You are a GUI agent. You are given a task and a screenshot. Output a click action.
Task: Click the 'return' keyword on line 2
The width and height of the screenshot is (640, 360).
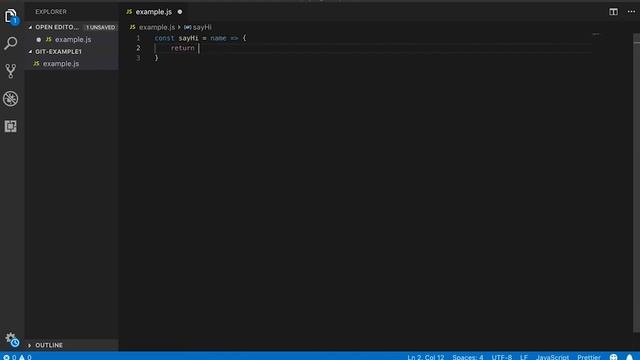[x=182, y=48]
